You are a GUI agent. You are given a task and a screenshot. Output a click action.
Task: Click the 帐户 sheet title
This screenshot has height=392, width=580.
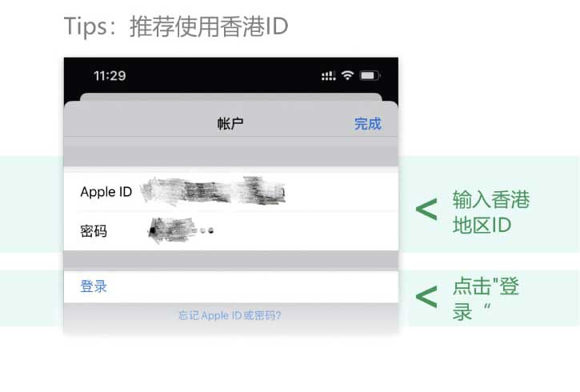click(230, 123)
